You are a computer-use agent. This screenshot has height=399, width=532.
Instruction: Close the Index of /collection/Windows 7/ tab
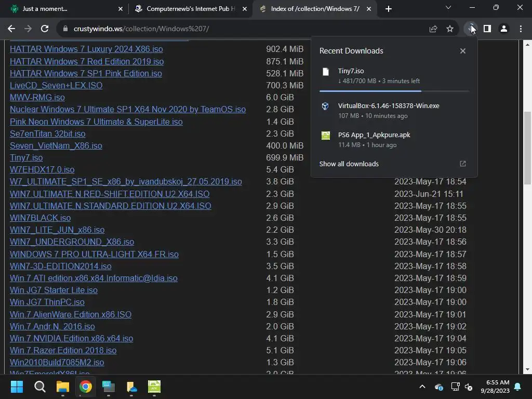click(x=369, y=9)
